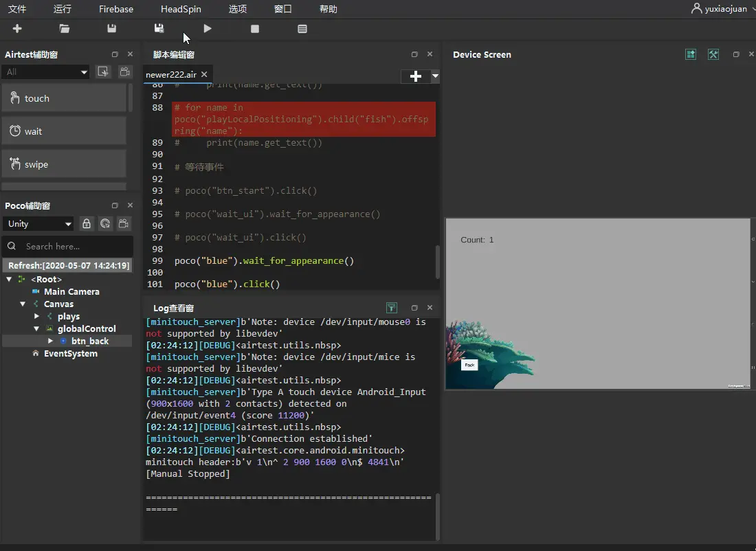Click the save script toolbar icon
756x551 pixels.
click(112, 29)
